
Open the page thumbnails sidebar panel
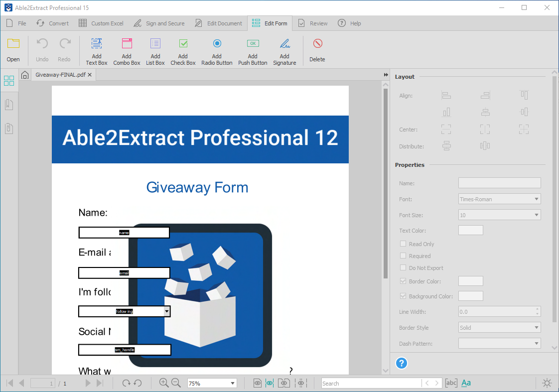pos(9,81)
